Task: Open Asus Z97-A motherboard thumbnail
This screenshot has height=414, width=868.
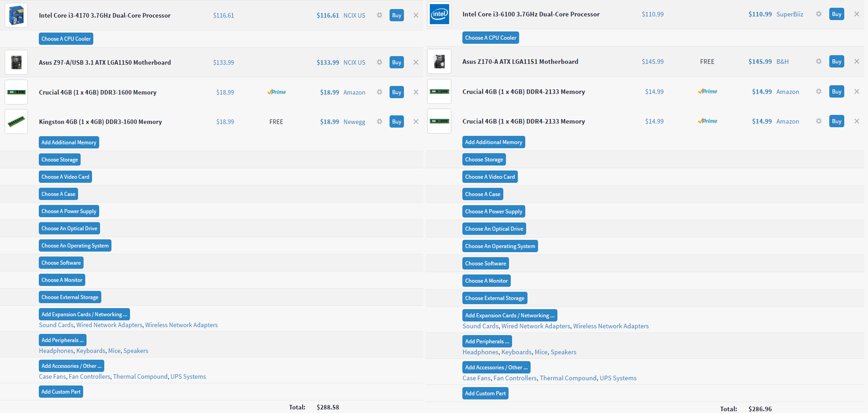Action: pos(16,62)
